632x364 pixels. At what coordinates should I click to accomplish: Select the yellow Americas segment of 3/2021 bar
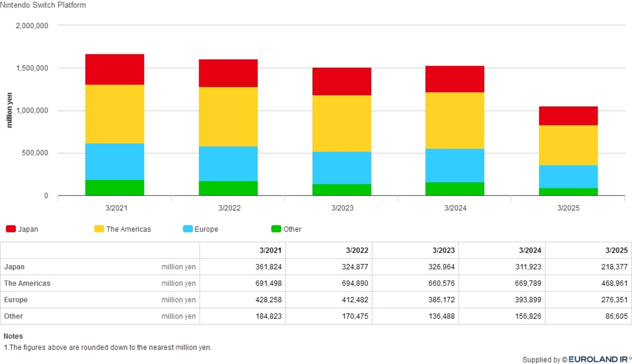[x=115, y=114]
